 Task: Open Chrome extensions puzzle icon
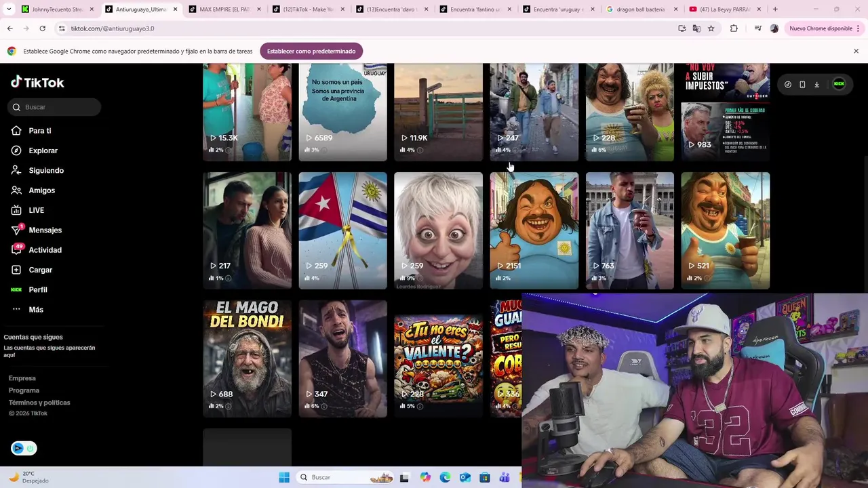734,28
